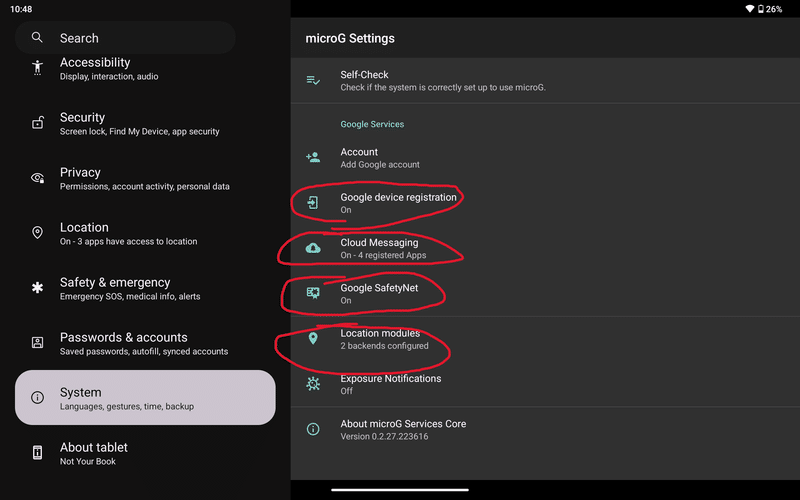Click 'Permissions, account activity, personal data'
800x500 pixels.
(144, 186)
